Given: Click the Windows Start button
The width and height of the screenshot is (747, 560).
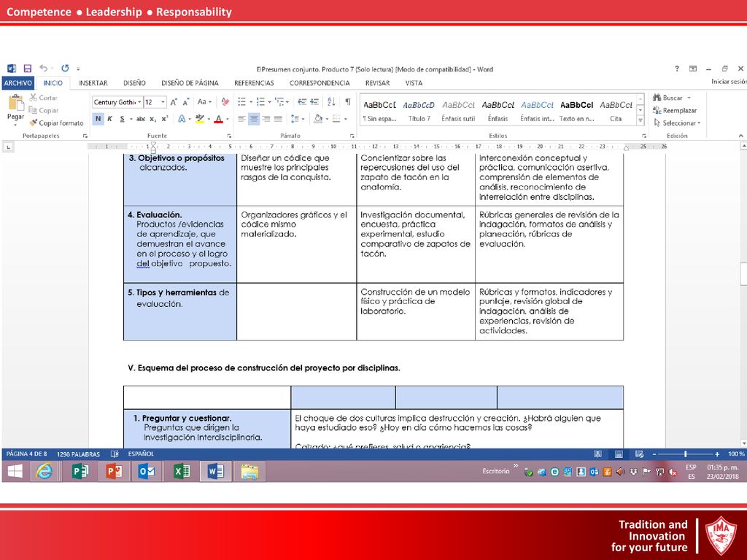Looking at the screenshot, I should click(x=15, y=472).
